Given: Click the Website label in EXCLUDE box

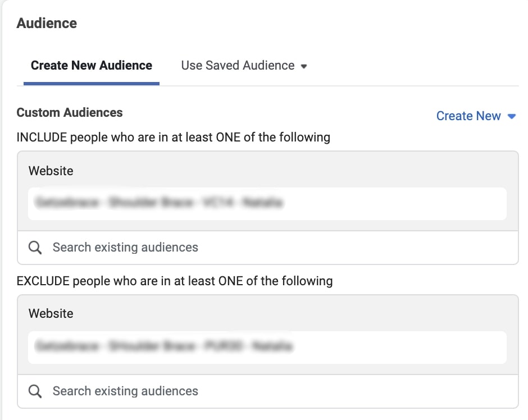Looking at the screenshot, I should (51, 314).
